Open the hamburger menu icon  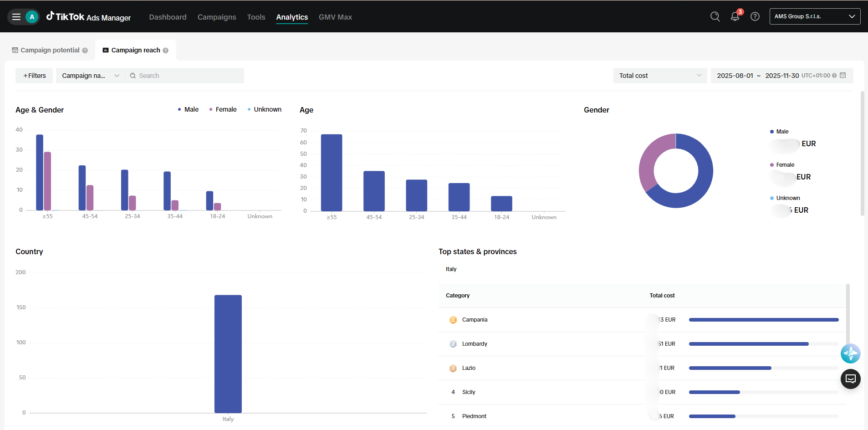coord(16,17)
